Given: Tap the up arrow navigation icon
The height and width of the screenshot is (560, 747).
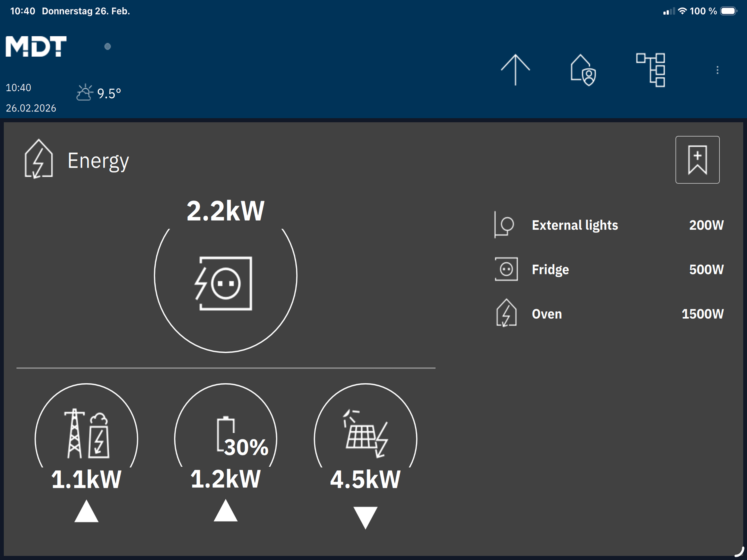Looking at the screenshot, I should (515, 70).
